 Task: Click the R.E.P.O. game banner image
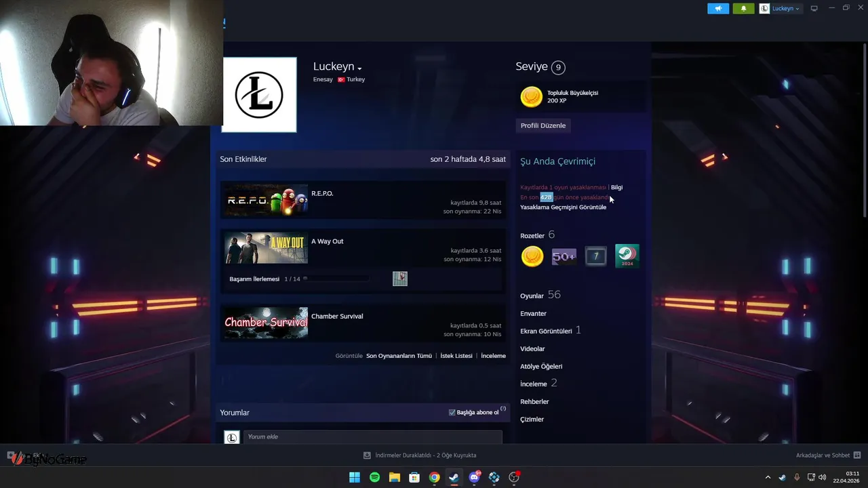pyautogui.click(x=266, y=201)
